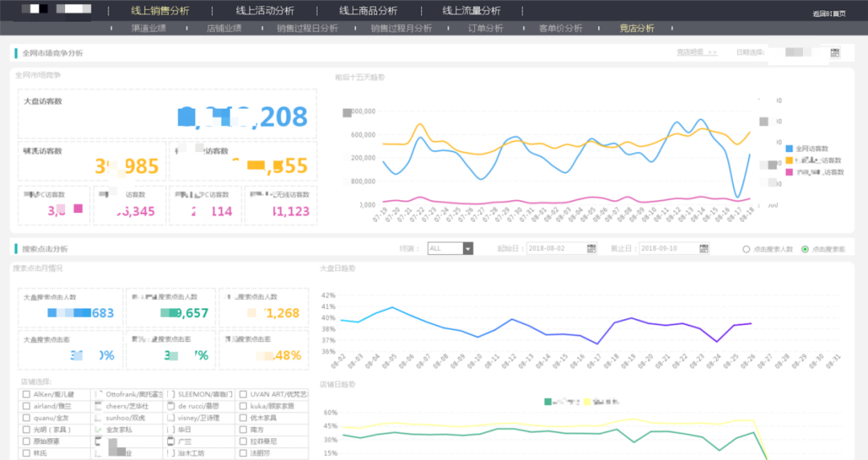
Task: Check the 南方 store checkbox
Action: click(243, 429)
